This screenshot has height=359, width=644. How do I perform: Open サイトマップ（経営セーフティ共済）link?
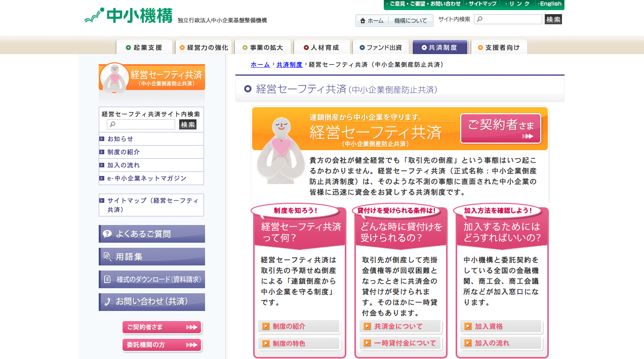[x=151, y=205]
